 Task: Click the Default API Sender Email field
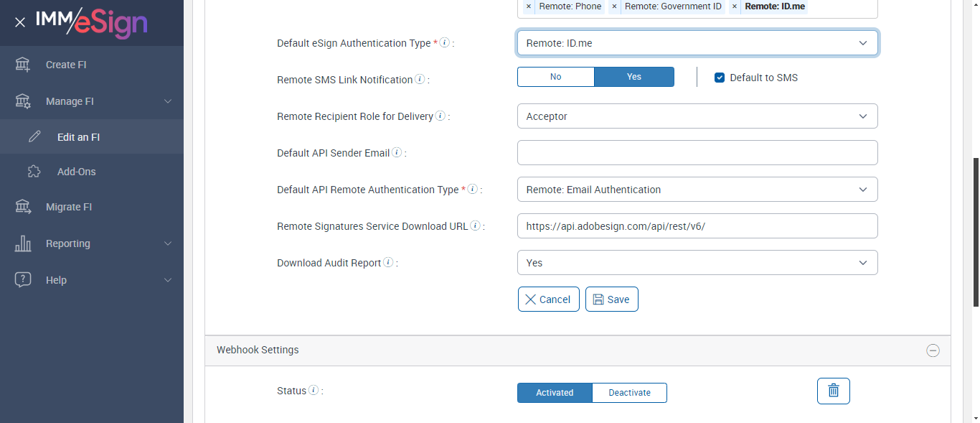coord(697,153)
